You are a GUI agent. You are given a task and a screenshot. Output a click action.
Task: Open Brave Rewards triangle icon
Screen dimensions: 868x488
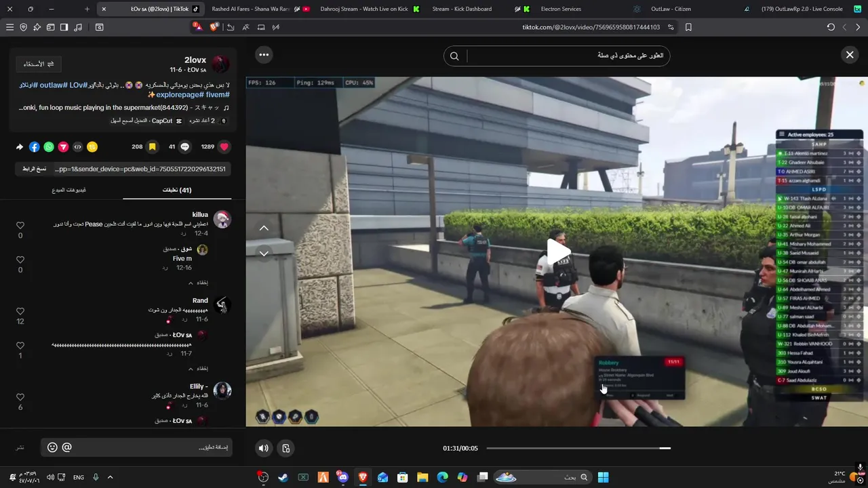[197, 27]
